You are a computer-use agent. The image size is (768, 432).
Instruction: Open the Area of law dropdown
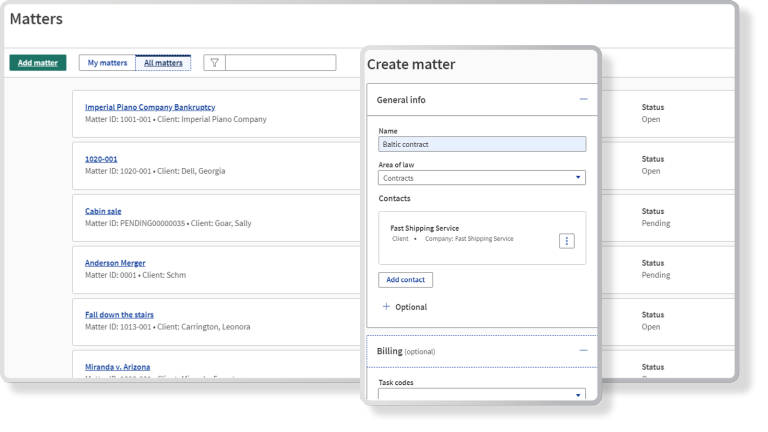pyautogui.click(x=482, y=178)
